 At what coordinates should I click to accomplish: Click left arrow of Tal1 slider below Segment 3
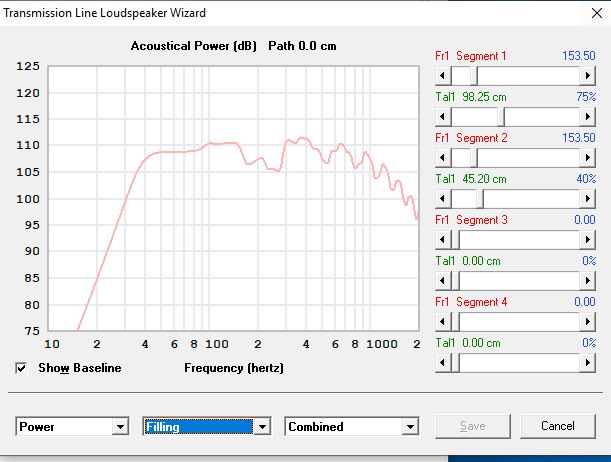click(443, 280)
